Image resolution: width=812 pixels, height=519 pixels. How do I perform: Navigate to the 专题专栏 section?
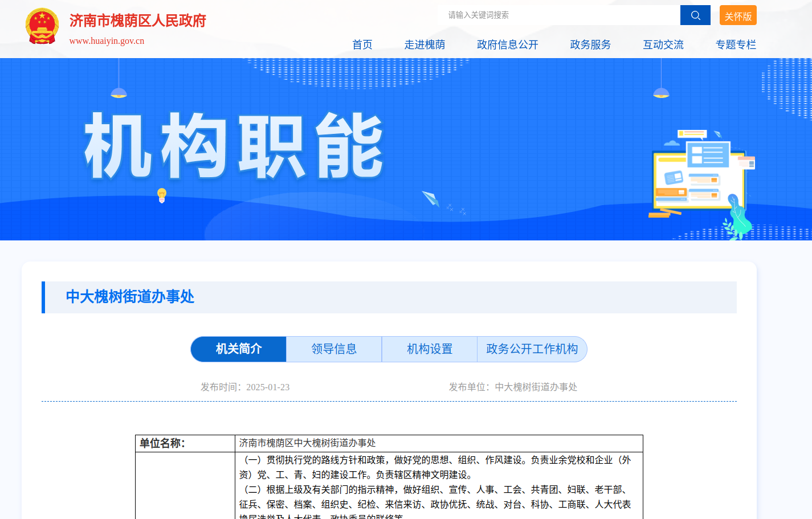(x=735, y=44)
